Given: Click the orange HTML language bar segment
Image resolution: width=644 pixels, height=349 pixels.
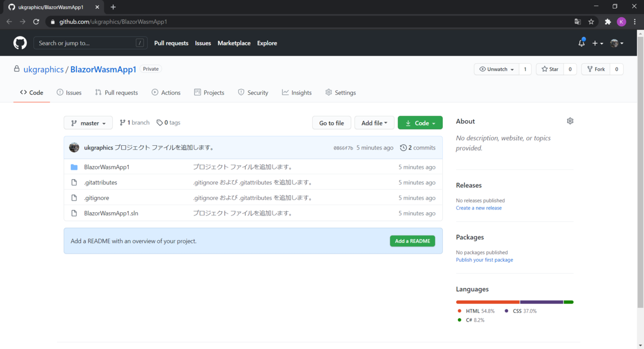Looking at the screenshot, I should [488, 302].
